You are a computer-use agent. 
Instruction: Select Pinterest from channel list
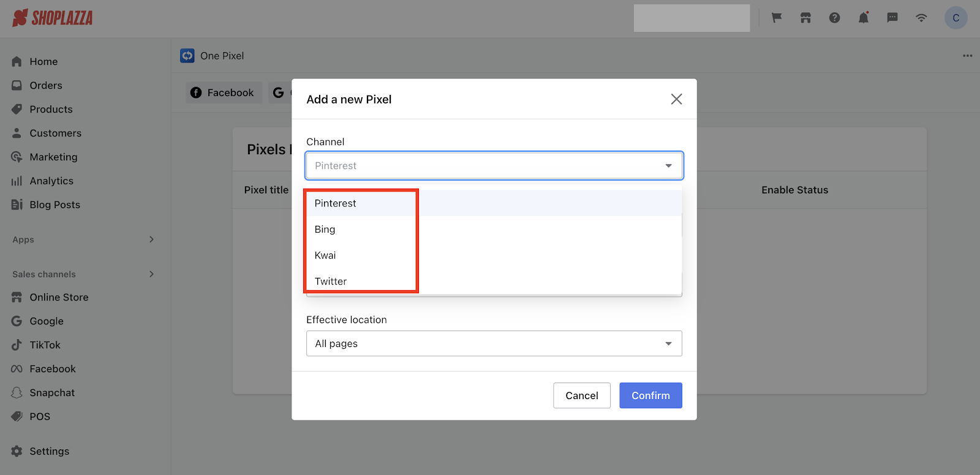tap(494, 203)
